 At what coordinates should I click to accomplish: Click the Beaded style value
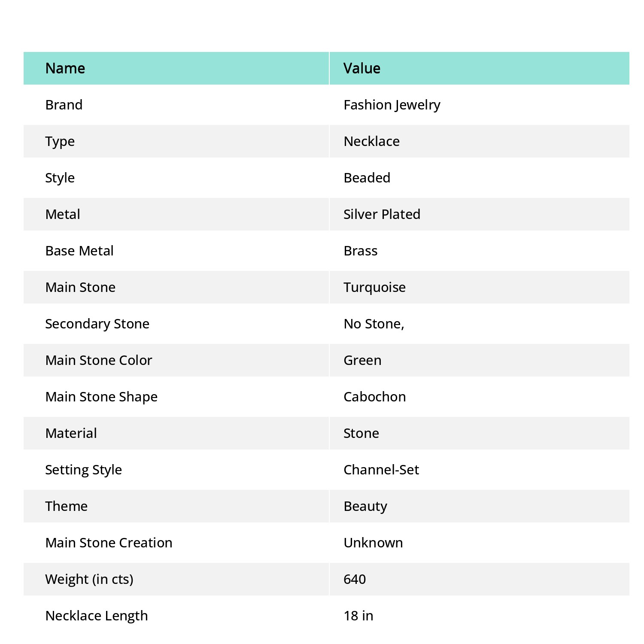click(367, 178)
